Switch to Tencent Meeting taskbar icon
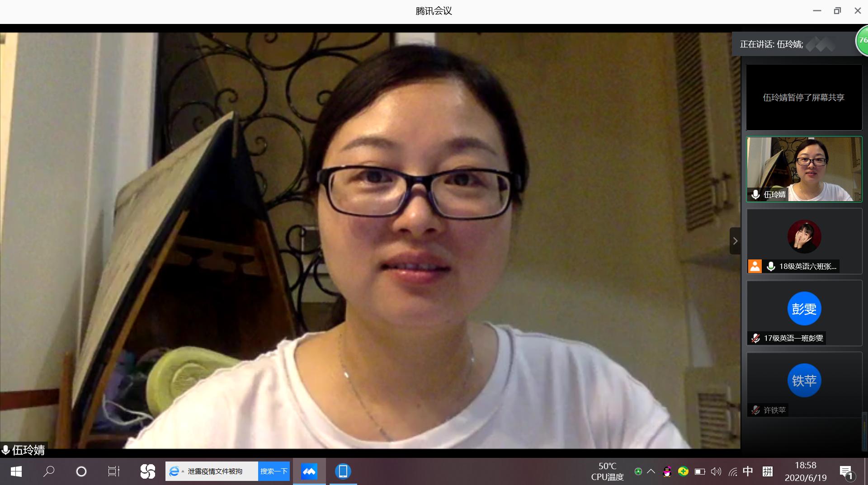This screenshot has height=485, width=868. click(x=309, y=471)
